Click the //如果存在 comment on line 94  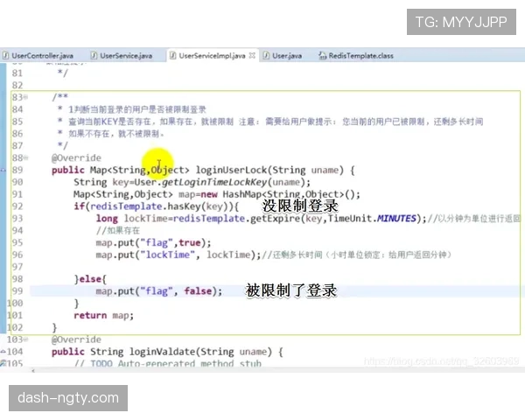[118, 230]
